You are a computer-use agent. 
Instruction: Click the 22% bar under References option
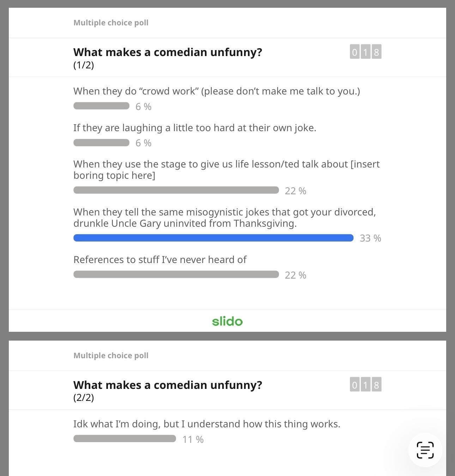(176, 274)
